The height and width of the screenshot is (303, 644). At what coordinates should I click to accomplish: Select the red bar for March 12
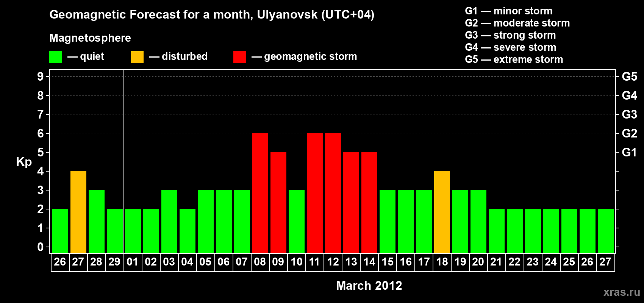[333, 193]
